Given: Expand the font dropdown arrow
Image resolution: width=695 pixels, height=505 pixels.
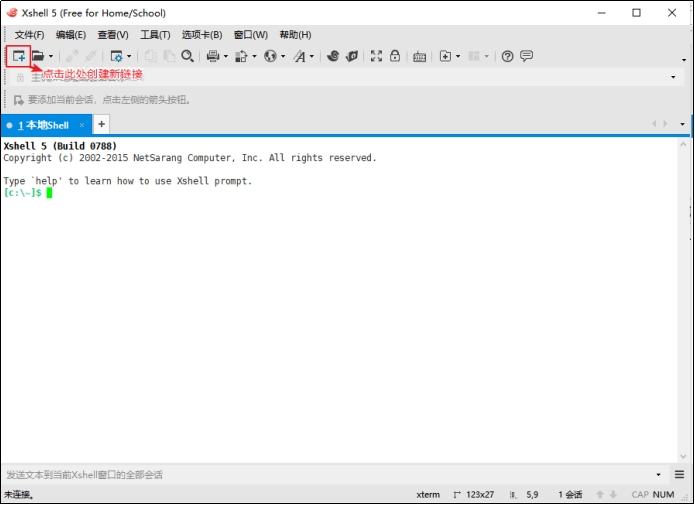Looking at the screenshot, I should tap(312, 56).
